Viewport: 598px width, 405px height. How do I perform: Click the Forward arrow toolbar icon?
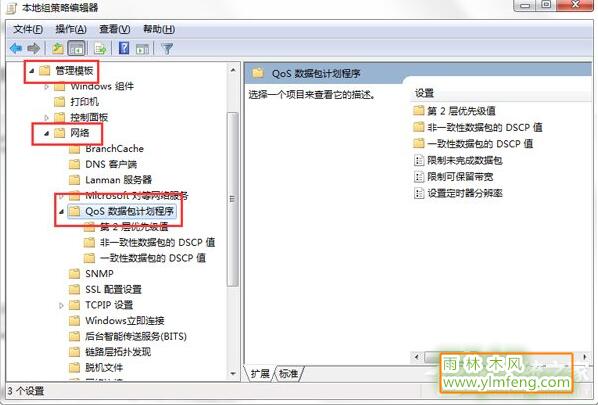pos(34,48)
